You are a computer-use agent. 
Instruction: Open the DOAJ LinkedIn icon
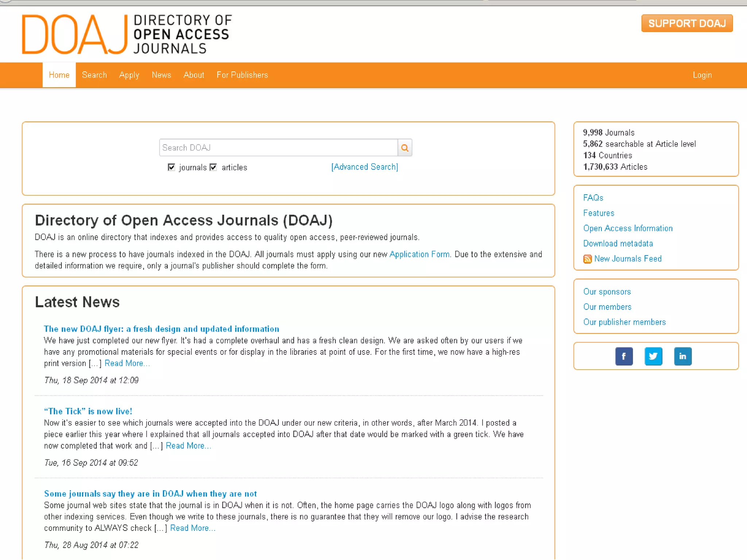[x=682, y=356]
